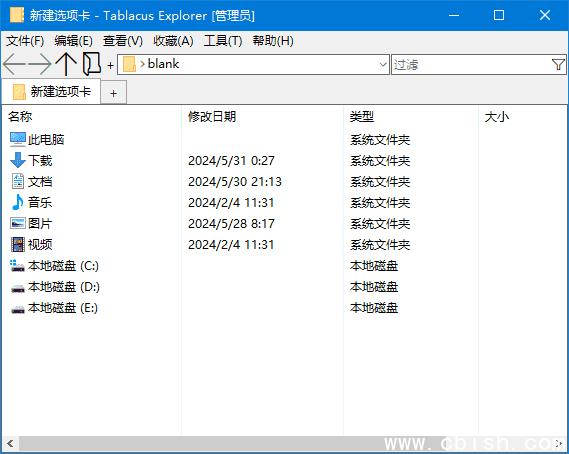
Task: Minimize the Tablacus Explorer window
Action: [x=454, y=15]
